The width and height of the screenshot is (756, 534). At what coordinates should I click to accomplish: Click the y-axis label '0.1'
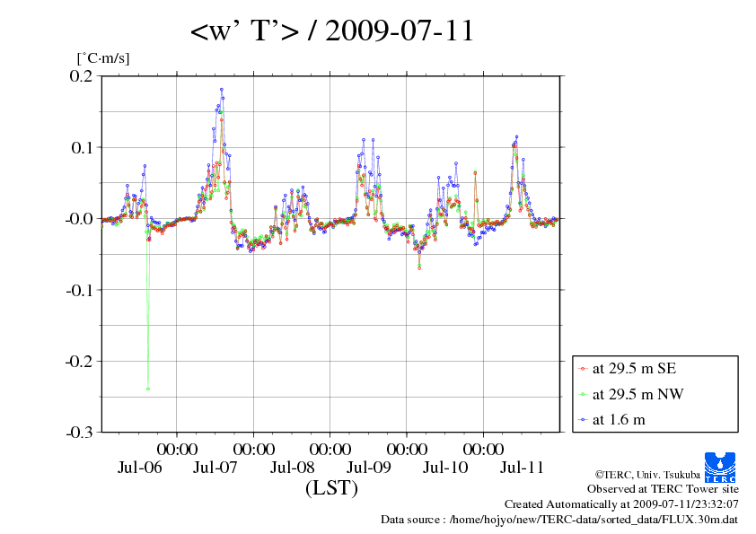(81, 147)
